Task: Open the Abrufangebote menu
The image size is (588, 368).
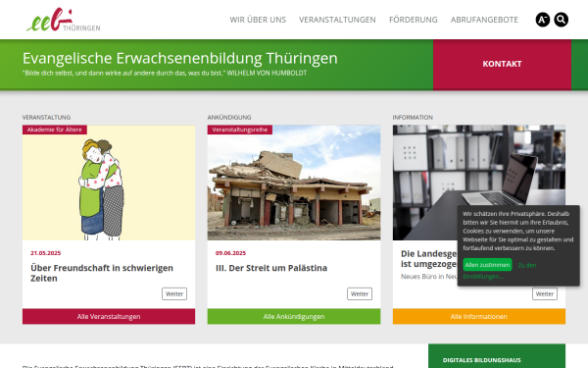Action: [484, 20]
